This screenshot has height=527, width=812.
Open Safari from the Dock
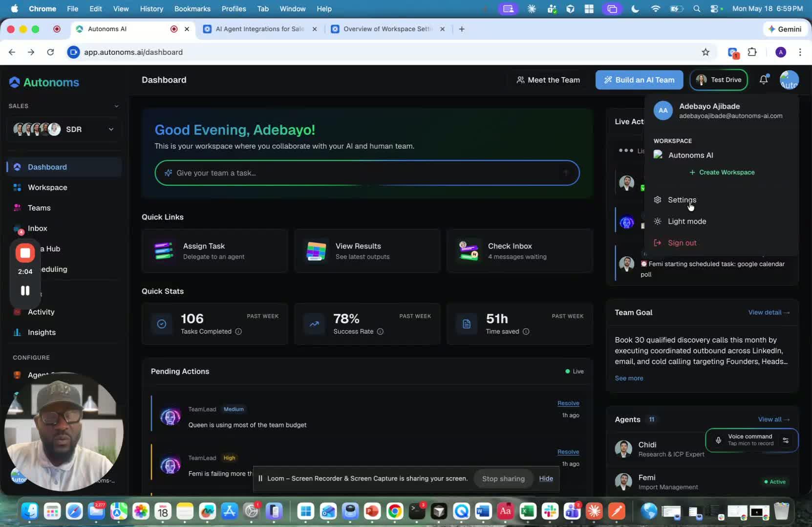[74, 511]
